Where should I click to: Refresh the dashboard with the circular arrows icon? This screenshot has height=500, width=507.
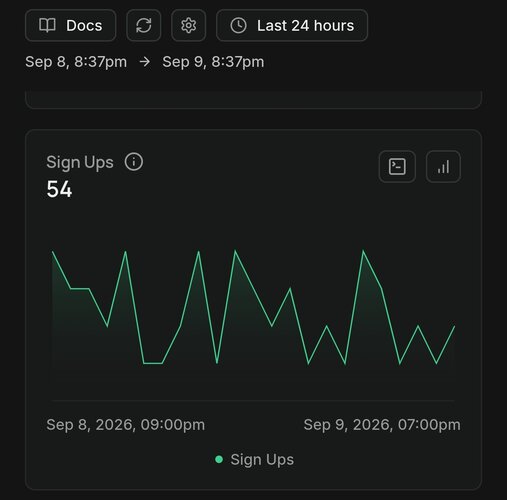[144, 25]
